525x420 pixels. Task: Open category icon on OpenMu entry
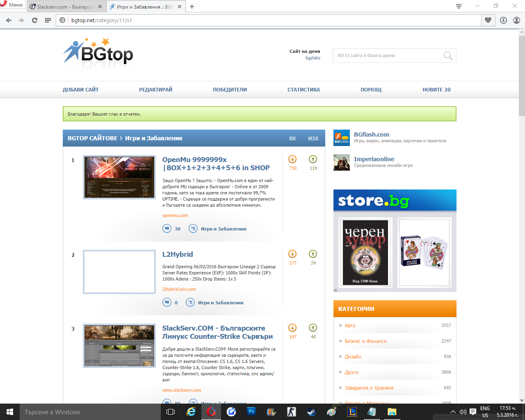pos(193,228)
